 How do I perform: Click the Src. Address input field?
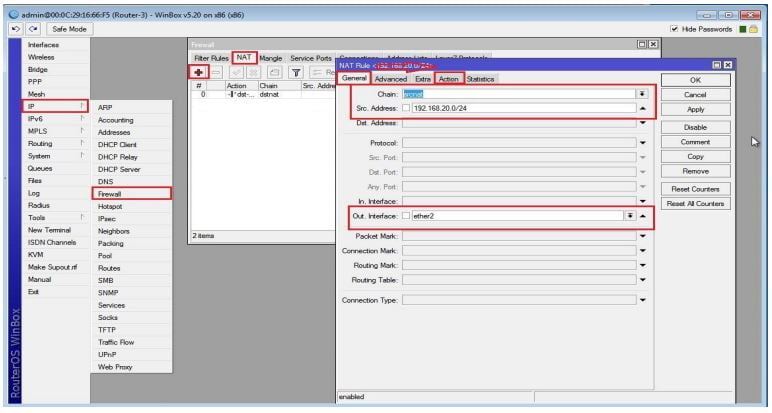520,108
